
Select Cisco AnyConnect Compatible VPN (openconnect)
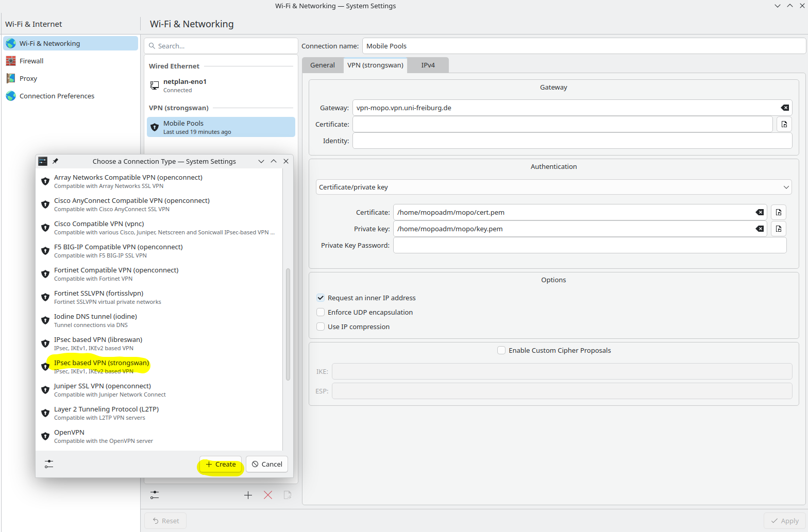tap(160, 204)
